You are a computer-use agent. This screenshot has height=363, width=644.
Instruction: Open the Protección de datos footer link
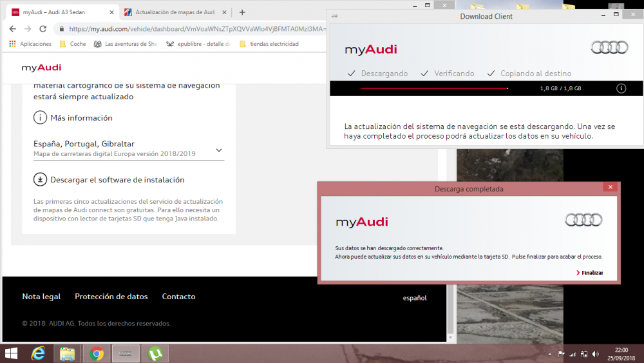pyautogui.click(x=111, y=297)
